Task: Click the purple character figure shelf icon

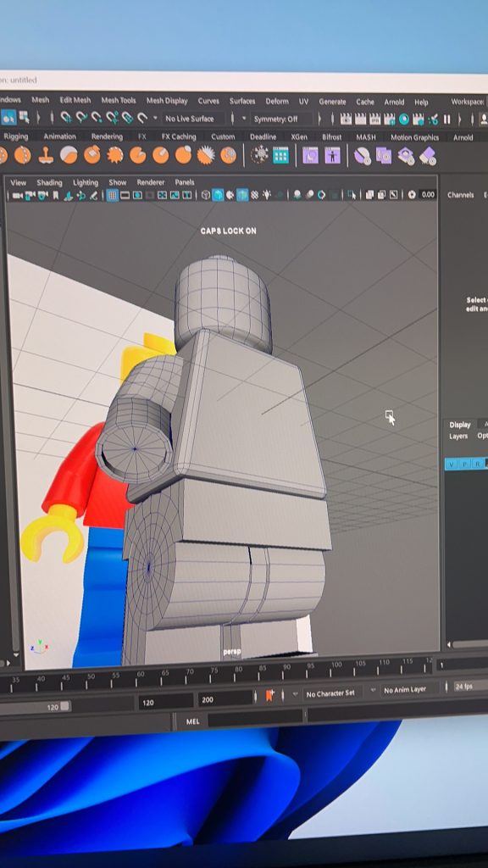Action: pos(332,156)
